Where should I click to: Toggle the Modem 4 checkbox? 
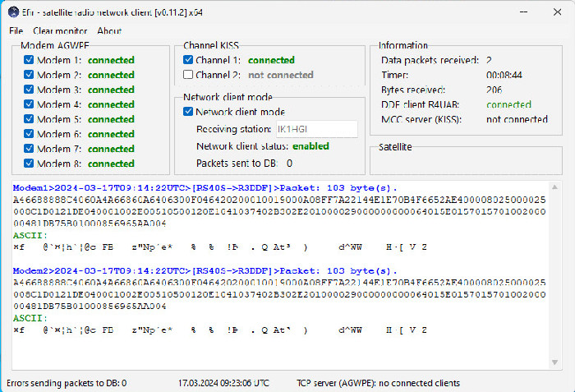coord(29,104)
